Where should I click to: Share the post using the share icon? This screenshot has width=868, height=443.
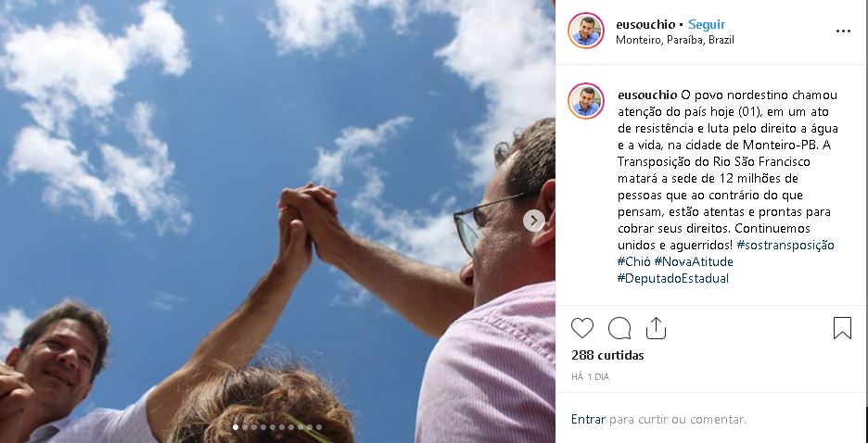coord(656,328)
